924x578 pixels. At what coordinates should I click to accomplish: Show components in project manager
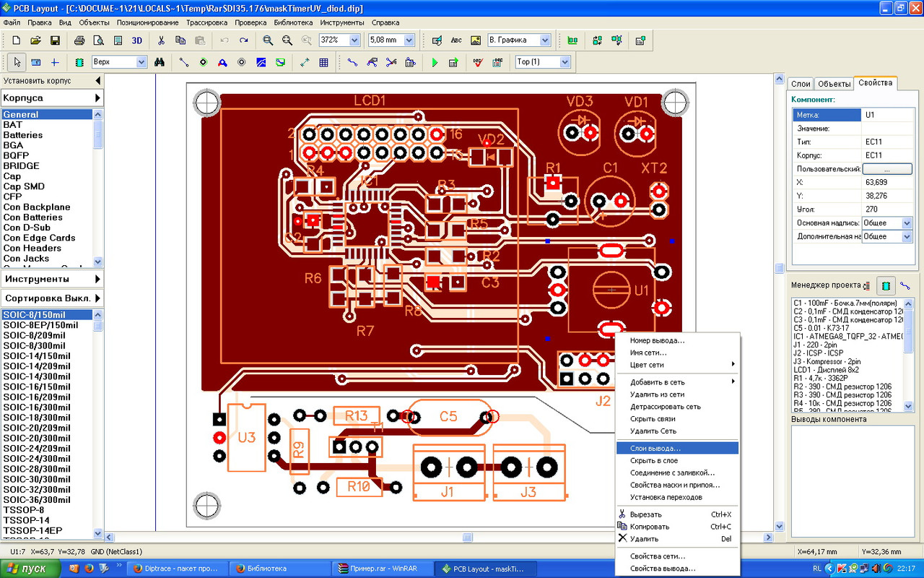coord(886,285)
